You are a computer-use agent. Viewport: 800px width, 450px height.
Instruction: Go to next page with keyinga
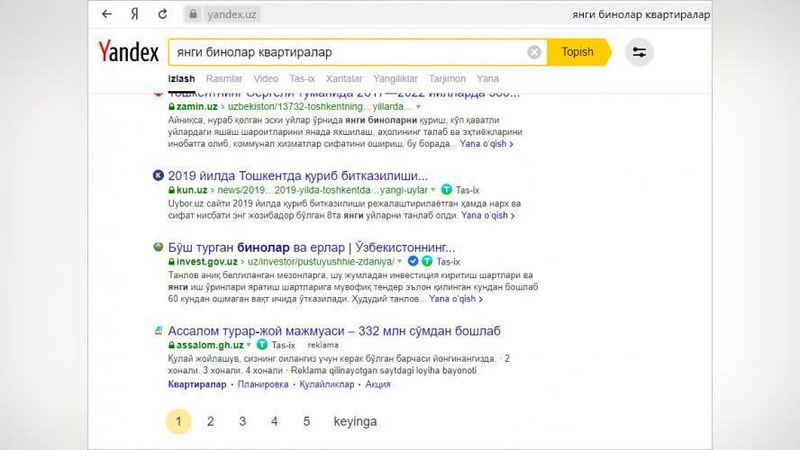[x=355, y=421]
